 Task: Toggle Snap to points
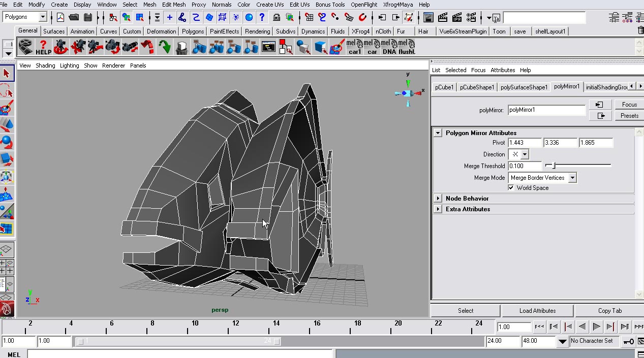[335, 17]
